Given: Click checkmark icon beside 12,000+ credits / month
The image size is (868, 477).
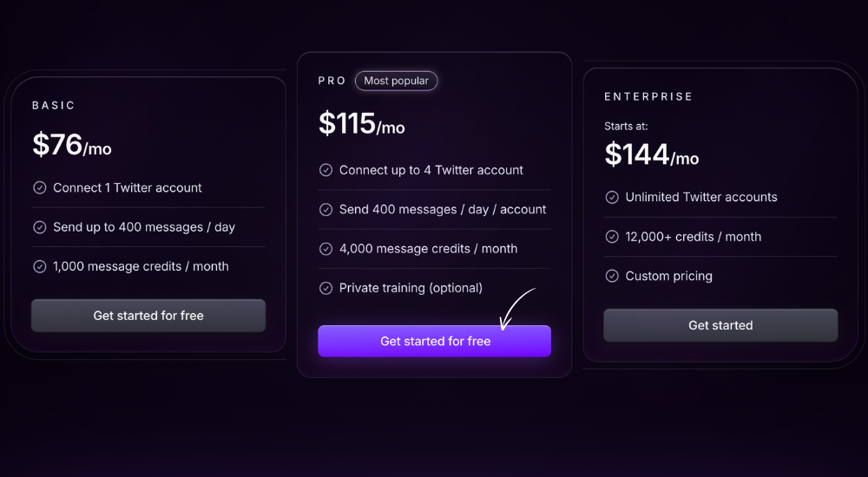Looking at the screenshot, I should 612,236.
